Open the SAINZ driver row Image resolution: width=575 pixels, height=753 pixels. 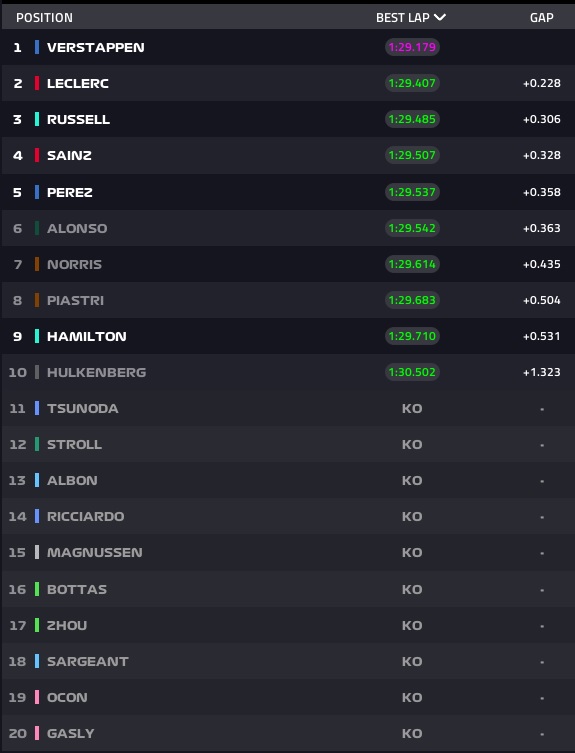click(288, 155)
